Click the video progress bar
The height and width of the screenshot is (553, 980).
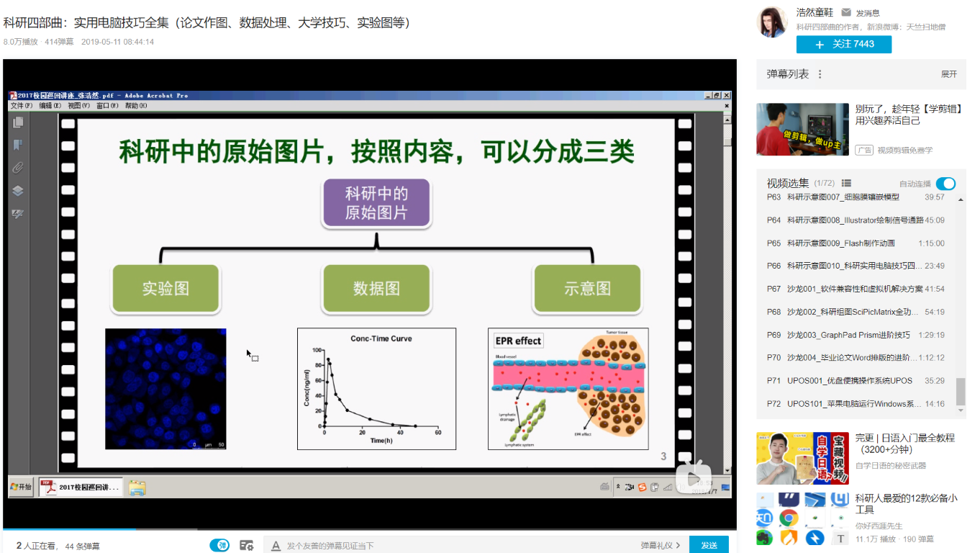point(370,530)
